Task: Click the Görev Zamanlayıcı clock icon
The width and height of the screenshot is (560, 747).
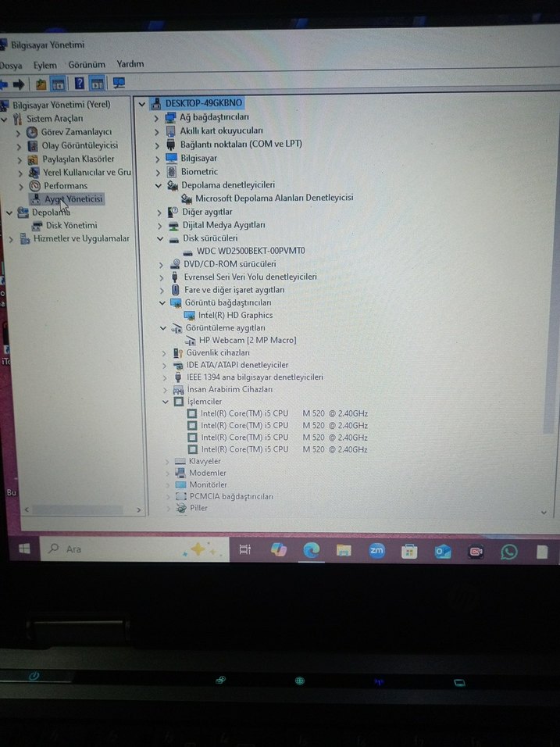Action: coord(32,132)
